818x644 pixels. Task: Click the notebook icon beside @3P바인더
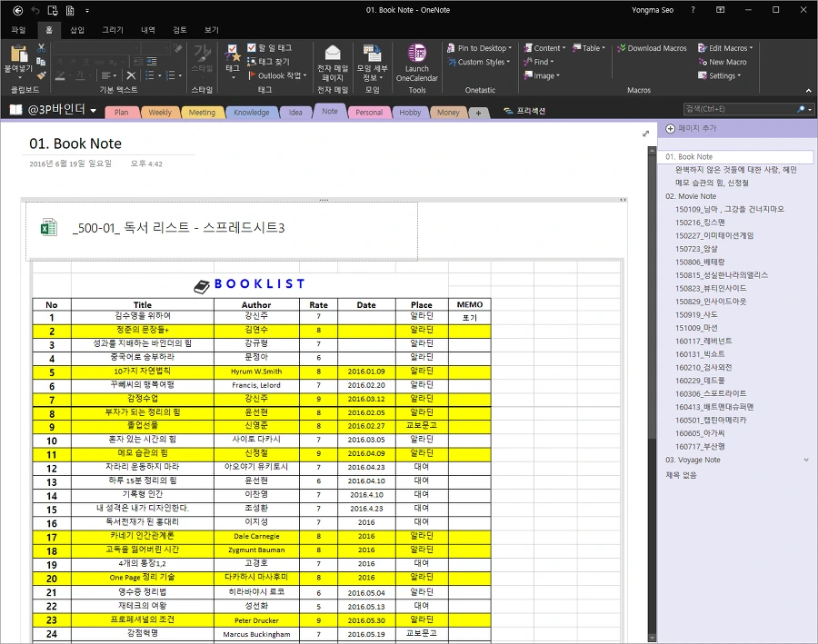16,110
